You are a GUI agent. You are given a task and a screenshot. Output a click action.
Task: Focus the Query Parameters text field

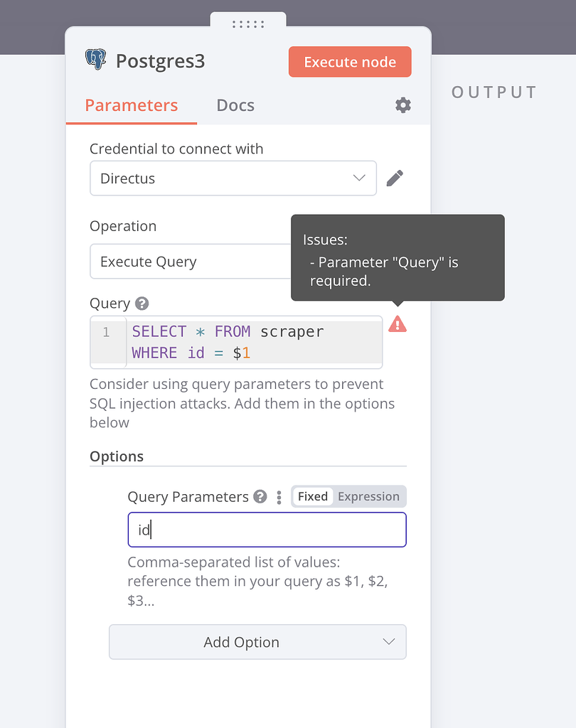[x=267, y=530]
